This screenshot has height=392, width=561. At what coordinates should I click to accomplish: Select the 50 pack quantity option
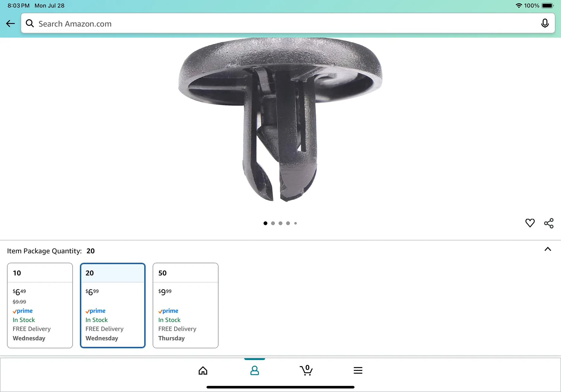tap(185, 305)
